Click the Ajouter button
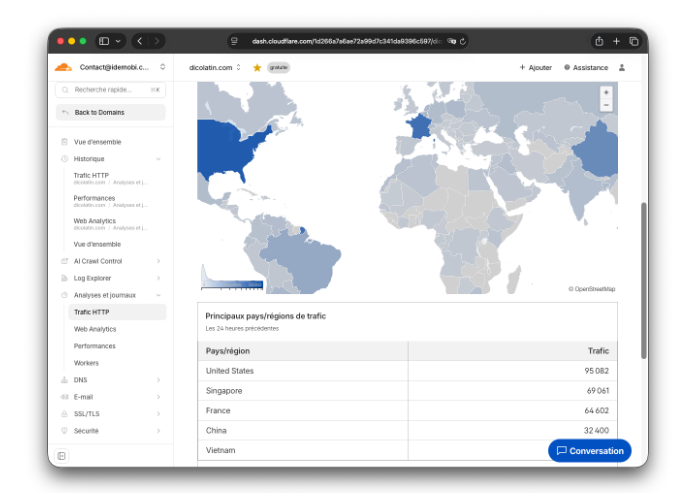The height and width of the screenshot is (493, 696). 535,67
